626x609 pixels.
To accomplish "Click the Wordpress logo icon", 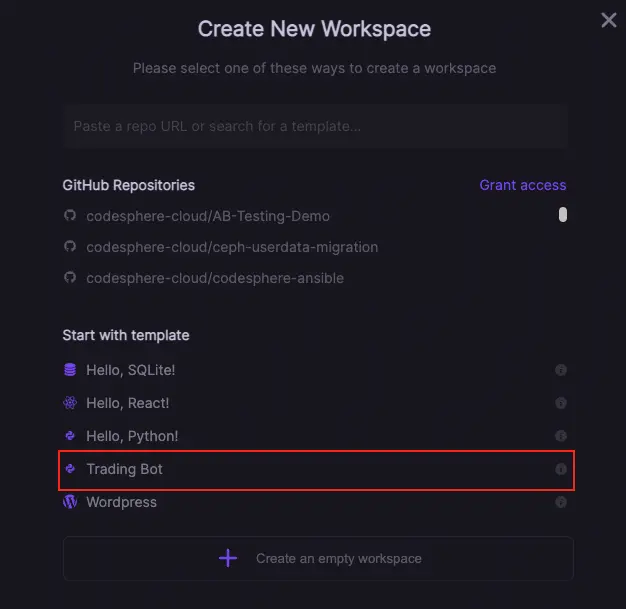I will pos(70,502).
